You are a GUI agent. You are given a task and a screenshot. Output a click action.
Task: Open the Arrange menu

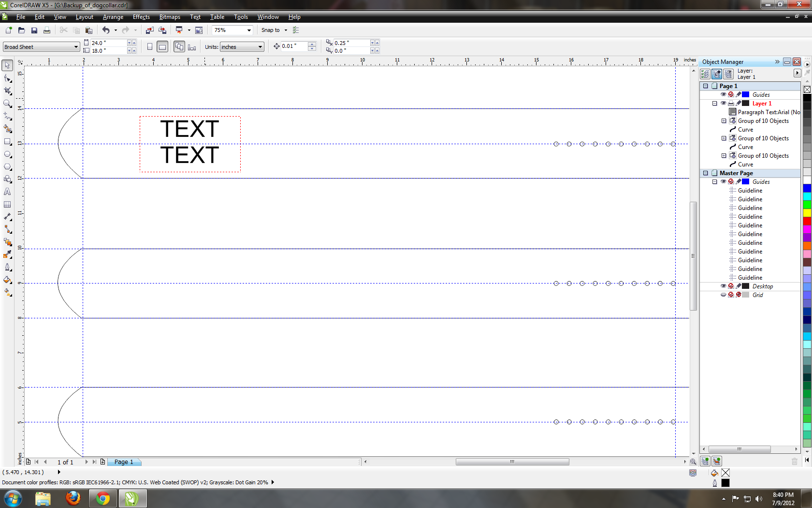click(113, 17)
